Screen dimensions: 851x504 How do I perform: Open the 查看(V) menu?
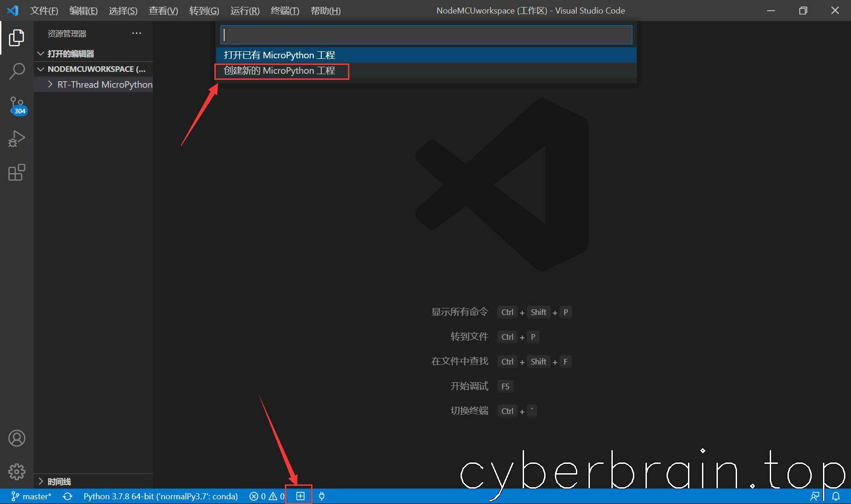163,11
